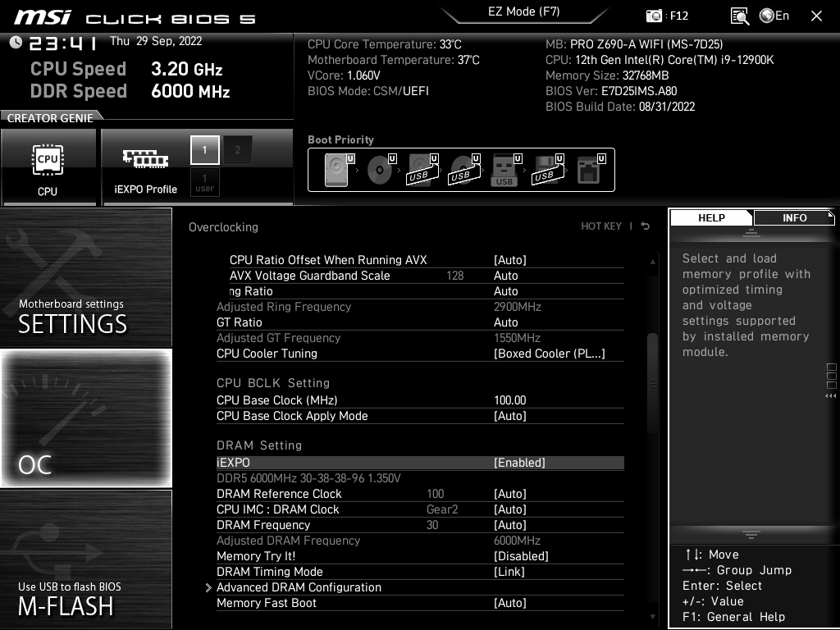Open the BIOS search magnifier icon
840x630 pixels.
739,16
